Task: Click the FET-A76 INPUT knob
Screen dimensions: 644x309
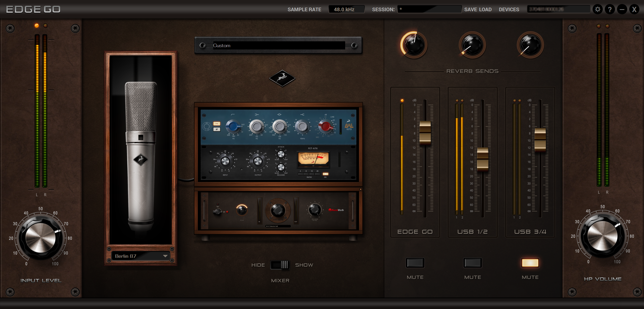Action: [225, 161]
